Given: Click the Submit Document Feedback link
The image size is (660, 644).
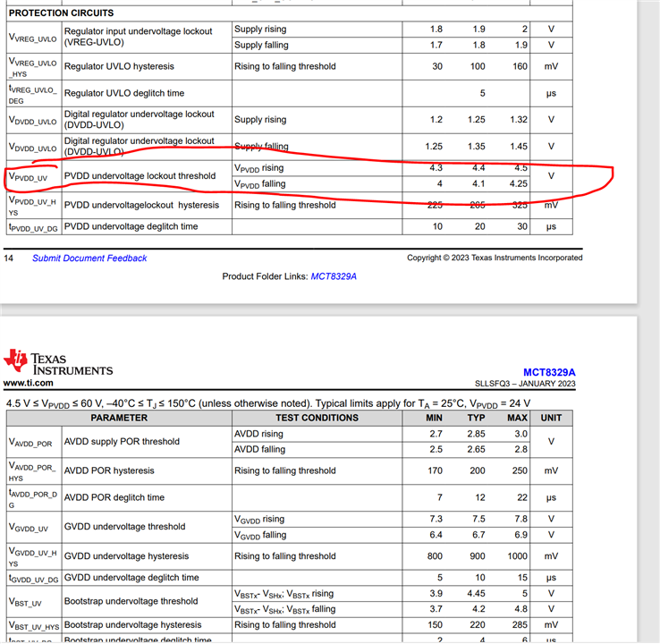Looking at the screenshot, I should pos(89,258).
